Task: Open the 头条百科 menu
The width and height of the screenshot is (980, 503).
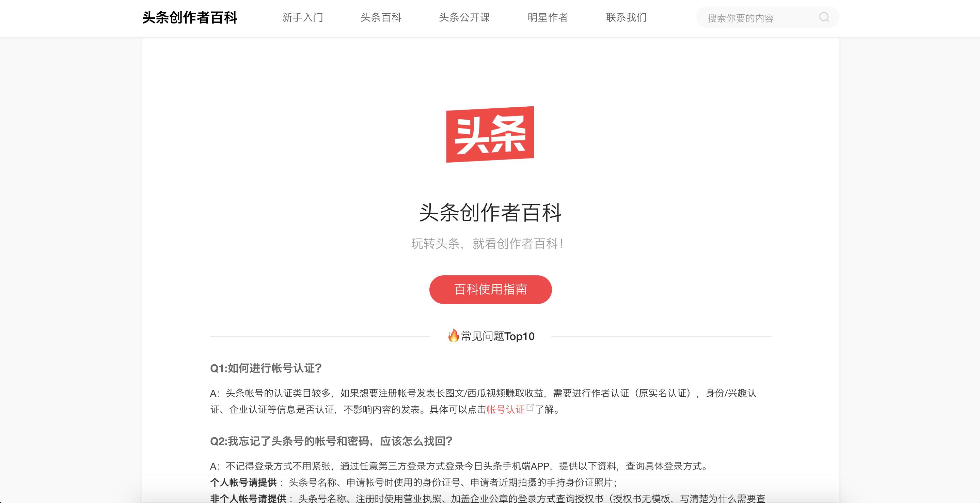Action: point(381,17)
